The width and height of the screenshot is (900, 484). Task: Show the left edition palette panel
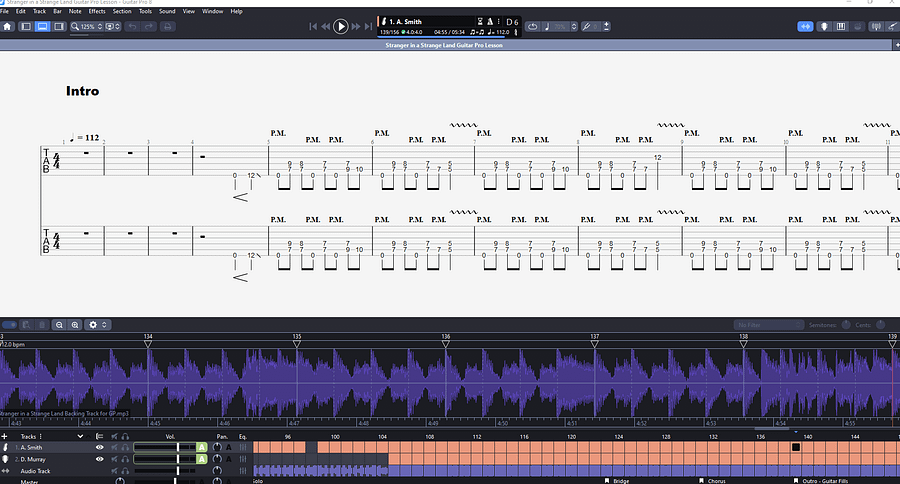tap(25, 26)
